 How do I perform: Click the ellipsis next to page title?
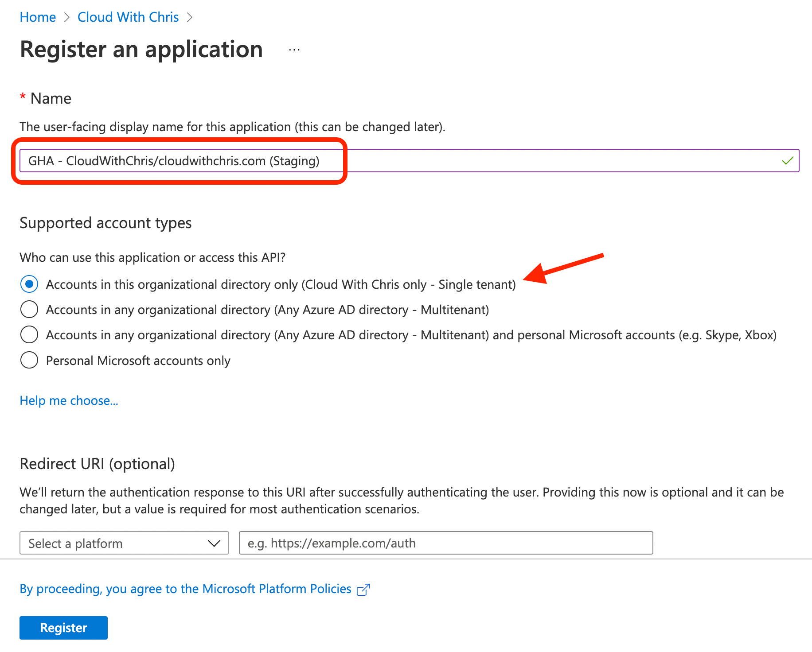click(294, 50)
